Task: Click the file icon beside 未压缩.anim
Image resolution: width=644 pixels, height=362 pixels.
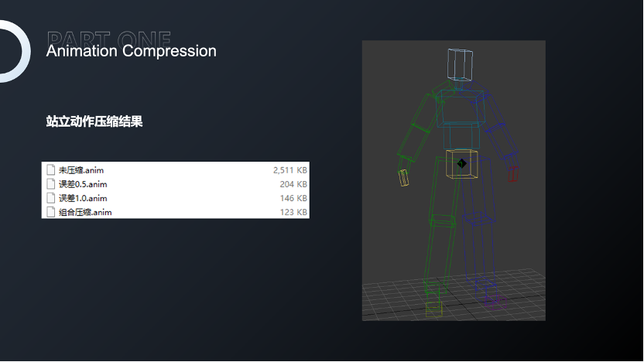Action: (51, 170)
